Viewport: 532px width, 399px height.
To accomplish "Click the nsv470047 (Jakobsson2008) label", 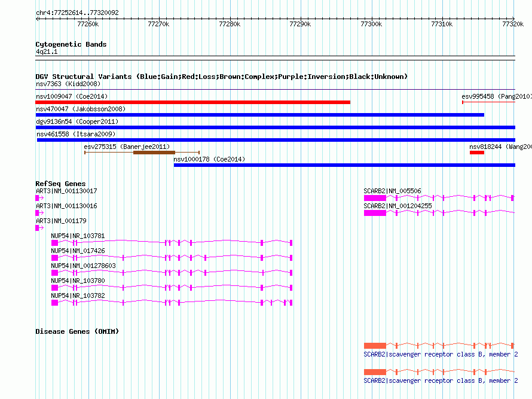I will (x=81, y=109).
